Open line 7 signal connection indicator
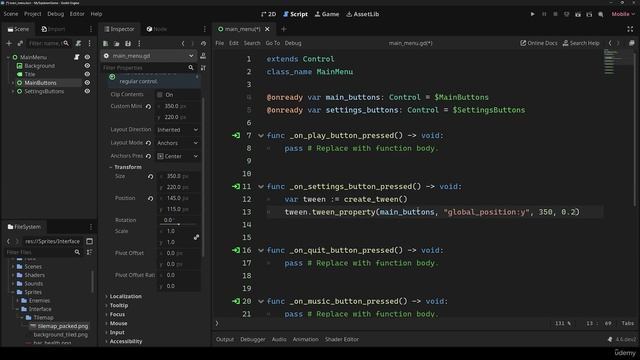 click(236, 135)
